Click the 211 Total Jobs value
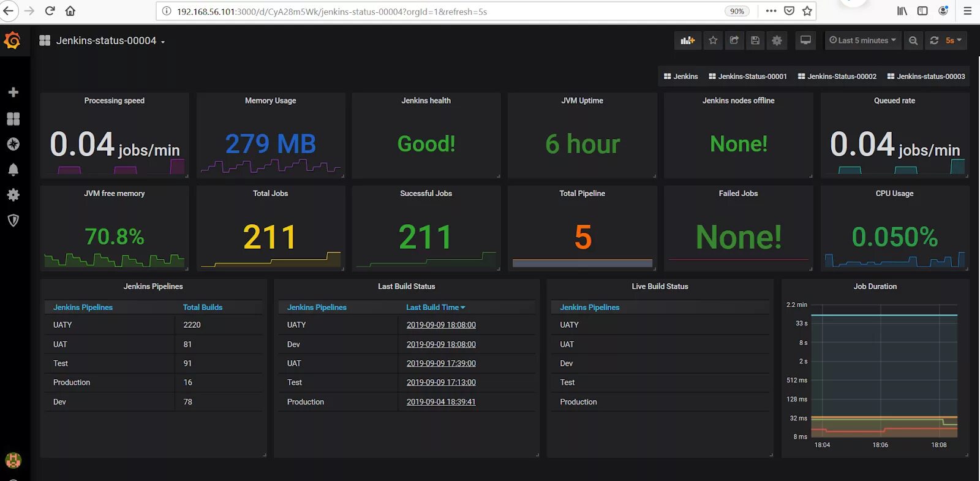Viewport: 980px width, 481px height. (x=270, y=237)
